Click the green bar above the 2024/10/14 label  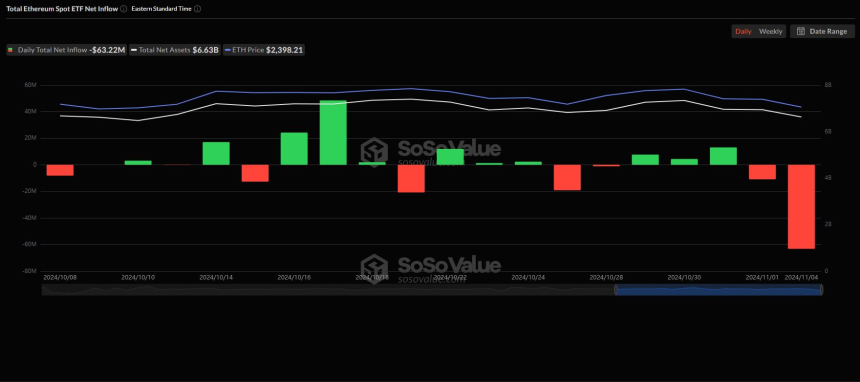216,153
